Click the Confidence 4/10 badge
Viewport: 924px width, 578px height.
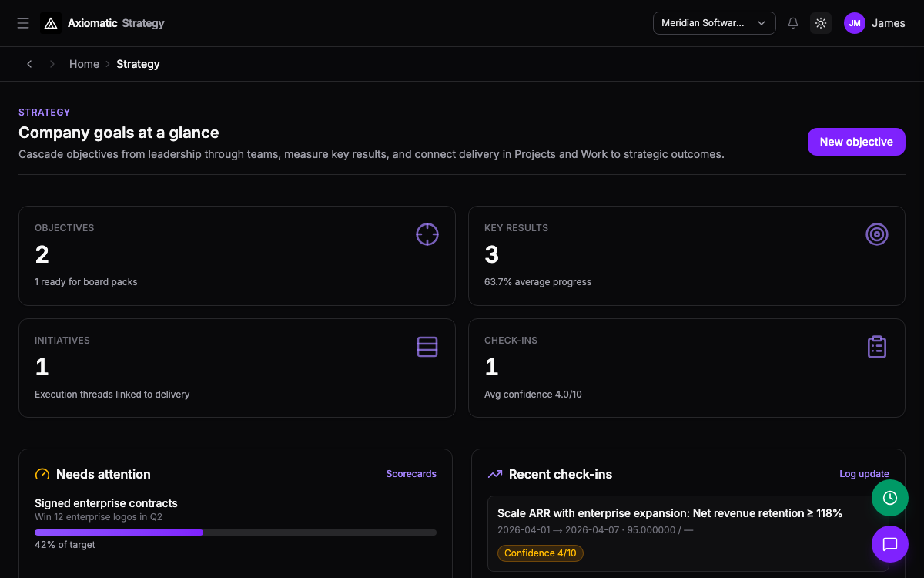541,553
